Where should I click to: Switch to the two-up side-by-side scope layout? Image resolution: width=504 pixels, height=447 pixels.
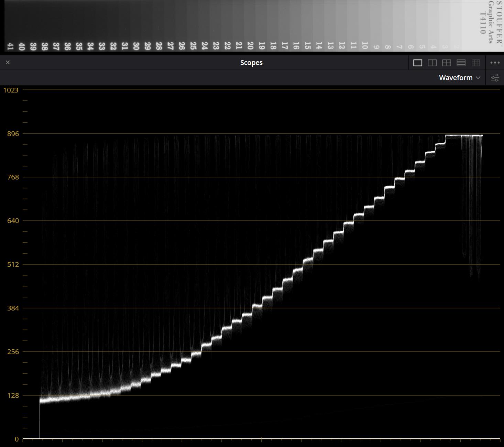pyautogui.click(x=432, y=63)
